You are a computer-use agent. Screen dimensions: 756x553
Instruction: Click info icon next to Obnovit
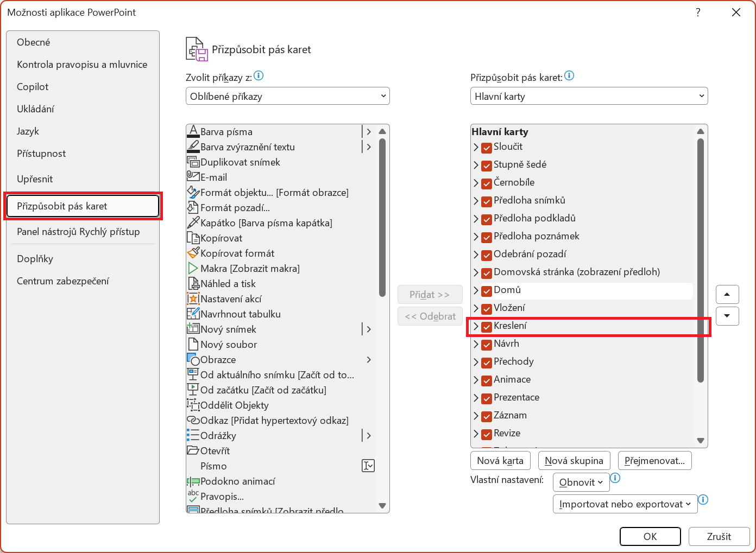615,478
